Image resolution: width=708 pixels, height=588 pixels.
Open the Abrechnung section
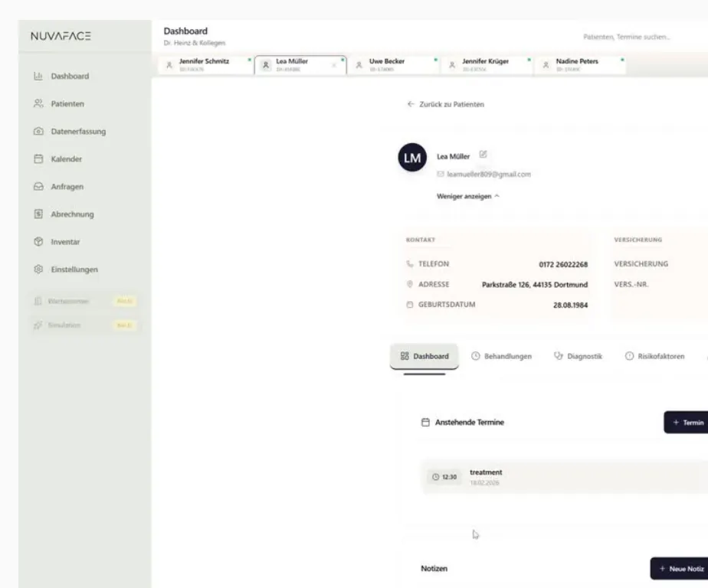coord(72,214)
